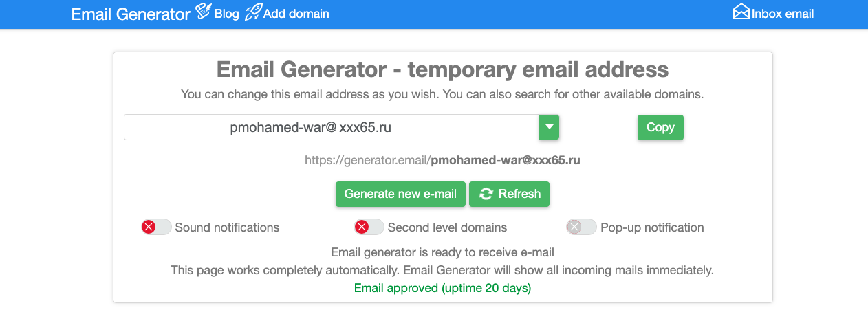
Task: Click Generate new e-mail button
Action: pos(400,194)
